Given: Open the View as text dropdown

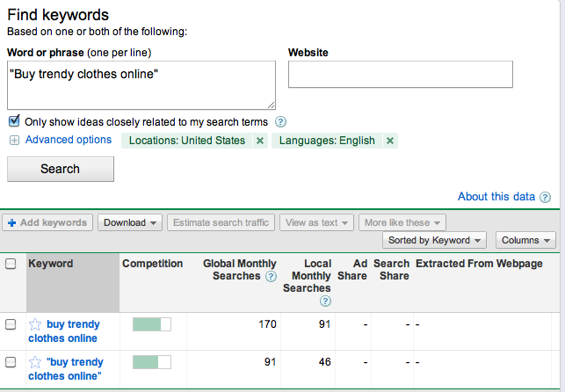Looking at the screenshot, I should click(x=316, y=222).
